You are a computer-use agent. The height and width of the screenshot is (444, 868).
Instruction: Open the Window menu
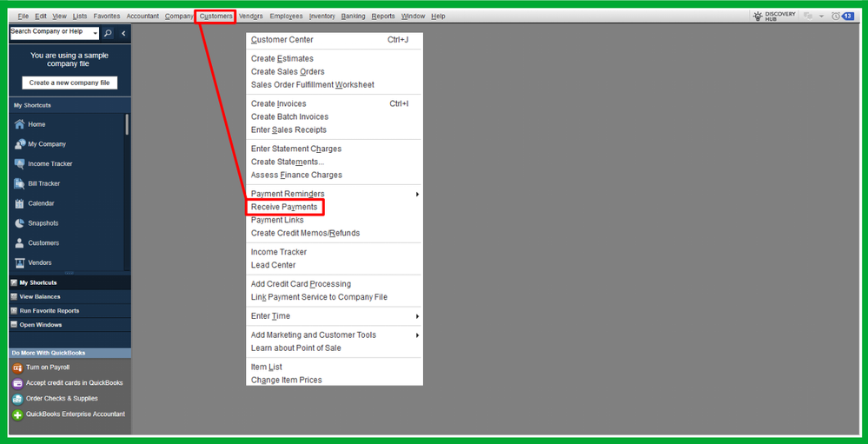click(413, 16)
